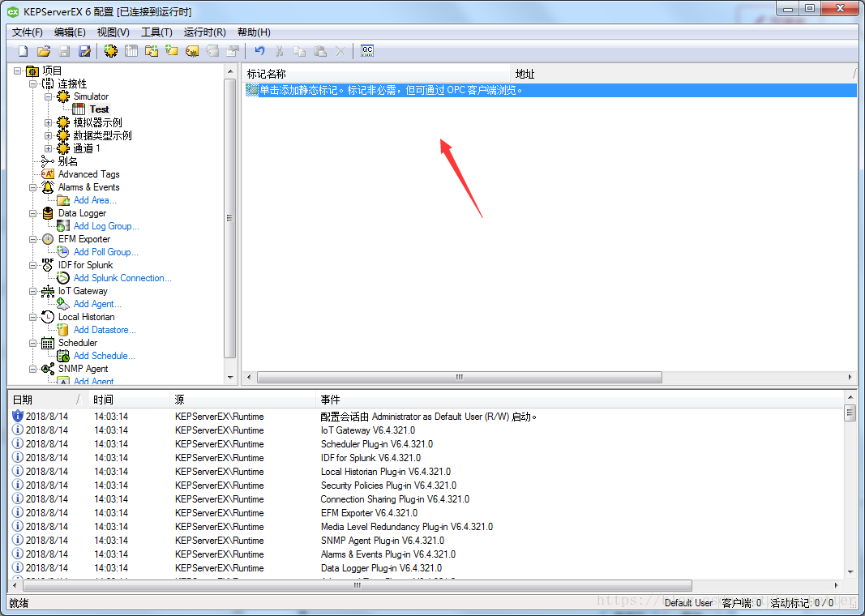Select the 数据类型示例 channel
This screenshot has width=865, height=616.
tap(103, 135)
